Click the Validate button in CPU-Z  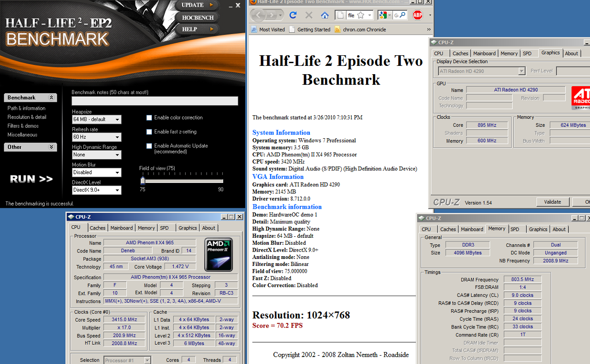[552, 202]
